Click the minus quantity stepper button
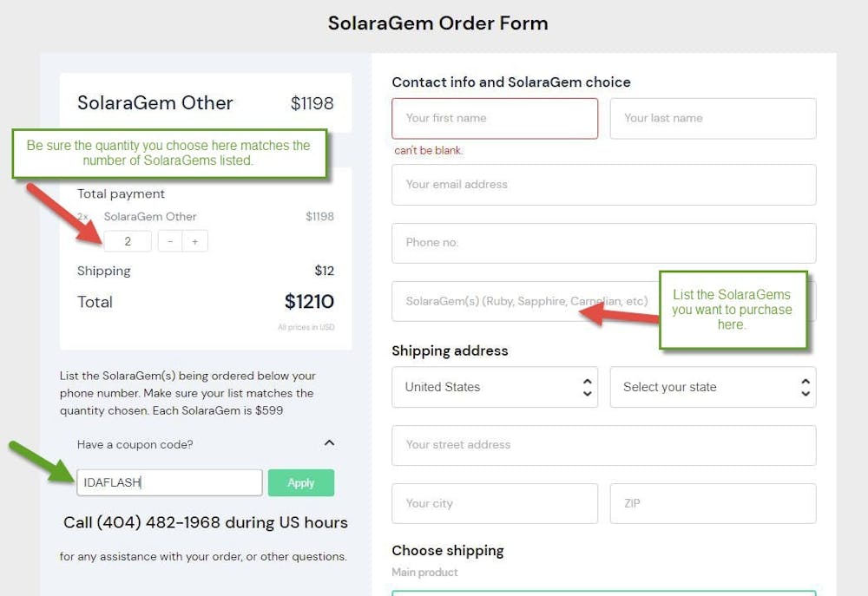868x596 pixels. [170, 242]
